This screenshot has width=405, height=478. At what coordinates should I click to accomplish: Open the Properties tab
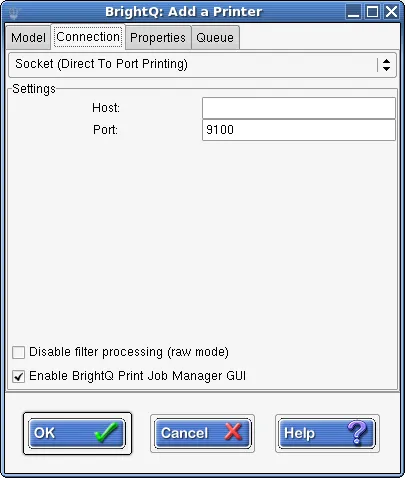(158, 37)
